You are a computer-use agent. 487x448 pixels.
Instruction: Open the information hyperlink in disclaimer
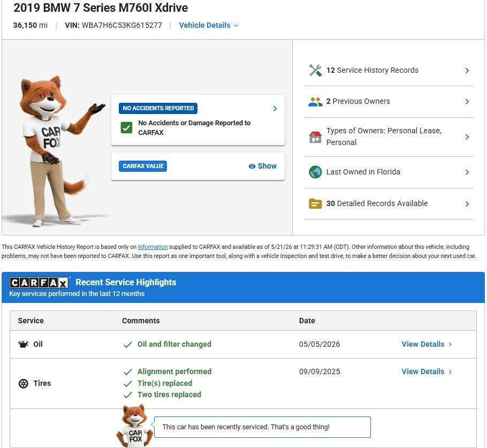click(153, 247)
